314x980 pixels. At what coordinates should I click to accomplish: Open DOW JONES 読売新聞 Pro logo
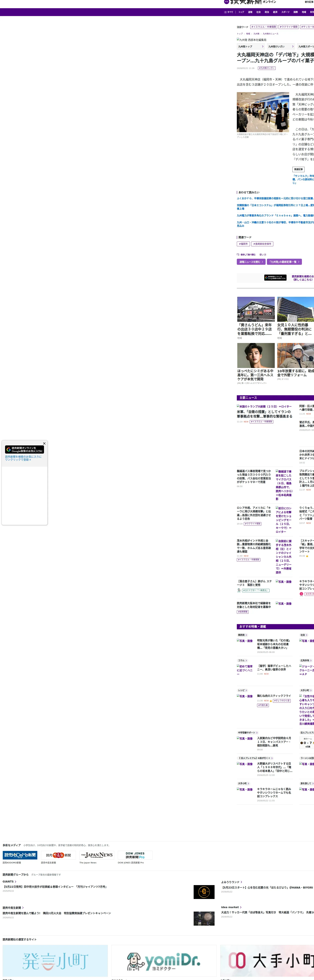(135, 855)
